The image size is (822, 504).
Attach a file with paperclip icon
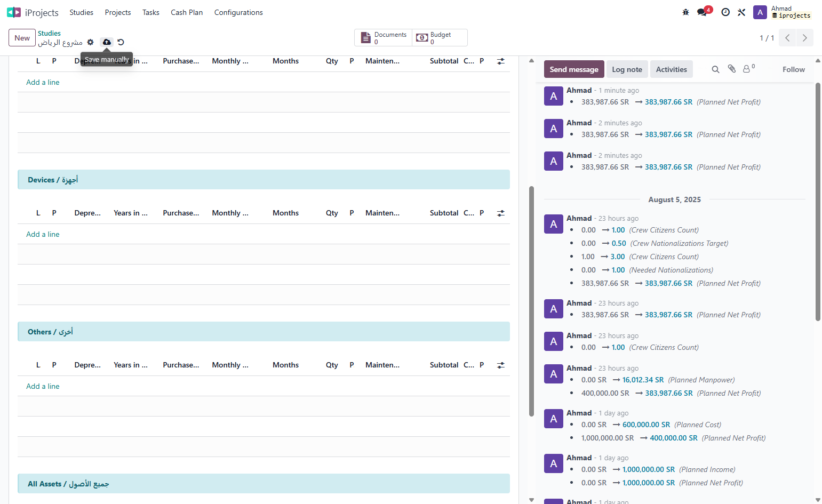point(732,69)
